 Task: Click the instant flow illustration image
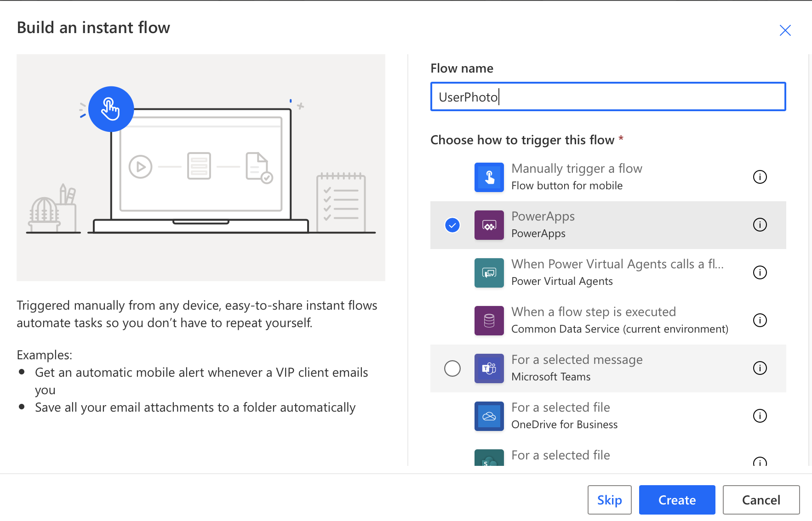[x=201, y=168]
